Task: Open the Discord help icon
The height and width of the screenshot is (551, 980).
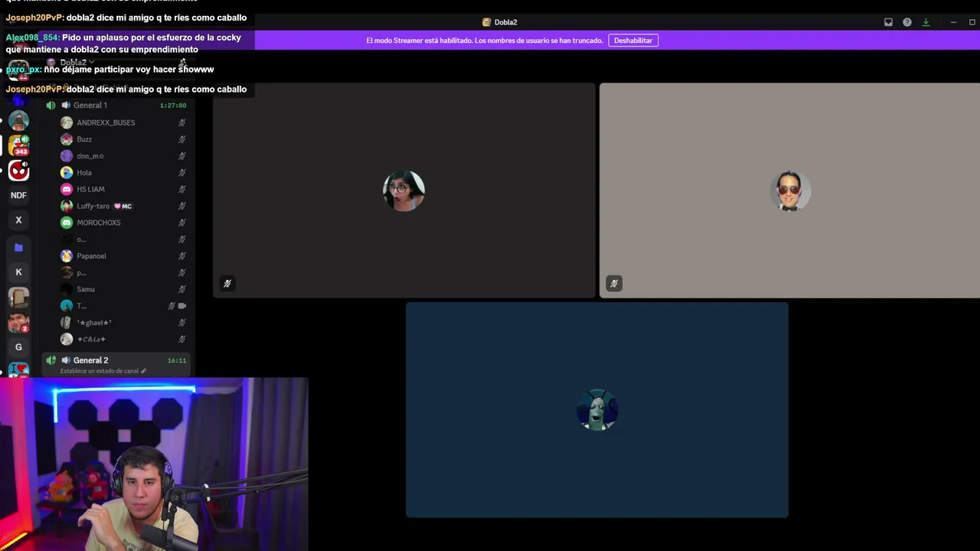Action: pyautogui.click(x=907, y=22)
